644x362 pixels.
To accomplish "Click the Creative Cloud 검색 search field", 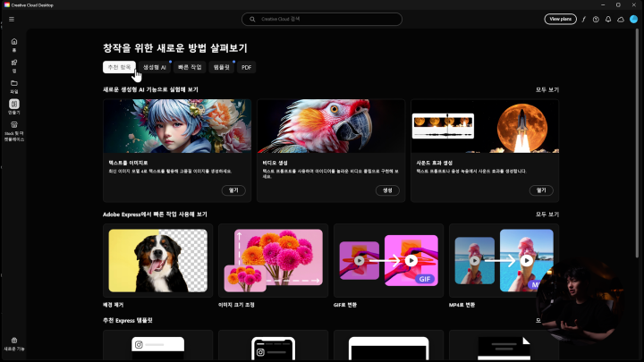I will point(321,19).
